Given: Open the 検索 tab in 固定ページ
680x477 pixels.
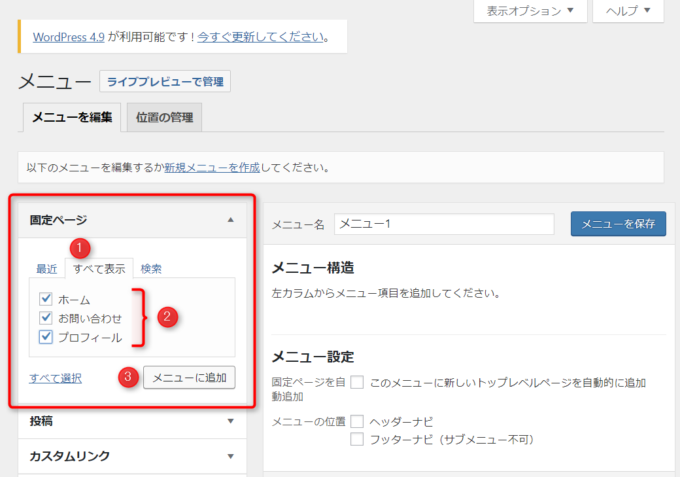Looking at the screenshot, I should click(151, 268).
